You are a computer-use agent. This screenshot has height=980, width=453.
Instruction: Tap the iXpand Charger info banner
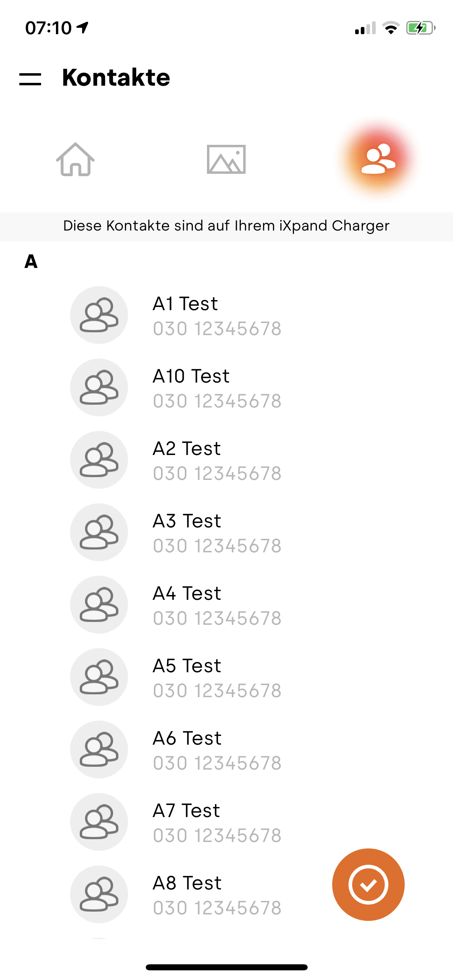(226, 226)
